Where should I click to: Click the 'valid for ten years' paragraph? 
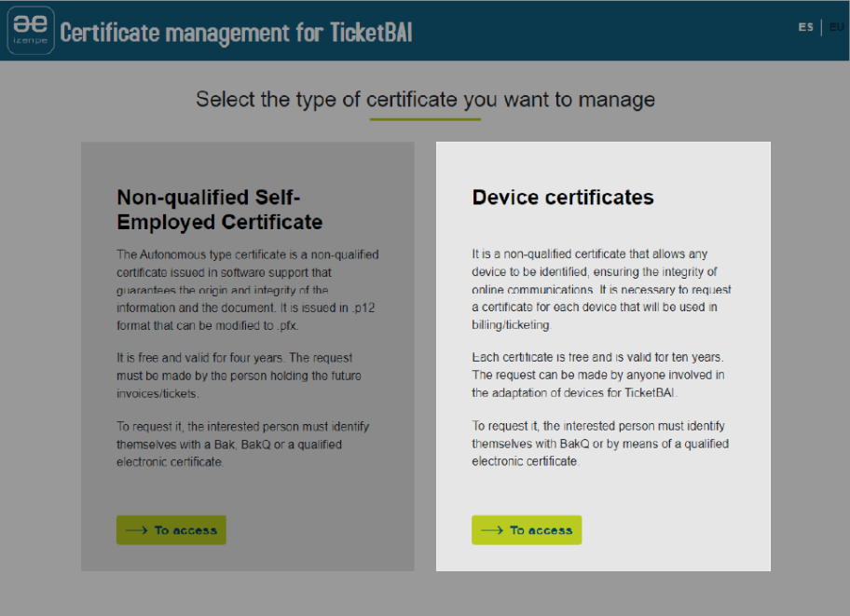point(596,376)
